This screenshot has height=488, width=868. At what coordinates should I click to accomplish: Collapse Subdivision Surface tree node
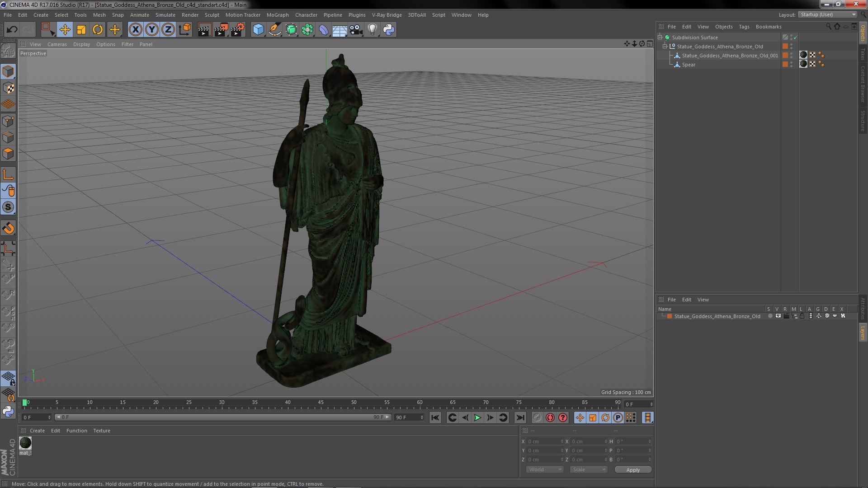pyautogui.click(x=660, y=38)
